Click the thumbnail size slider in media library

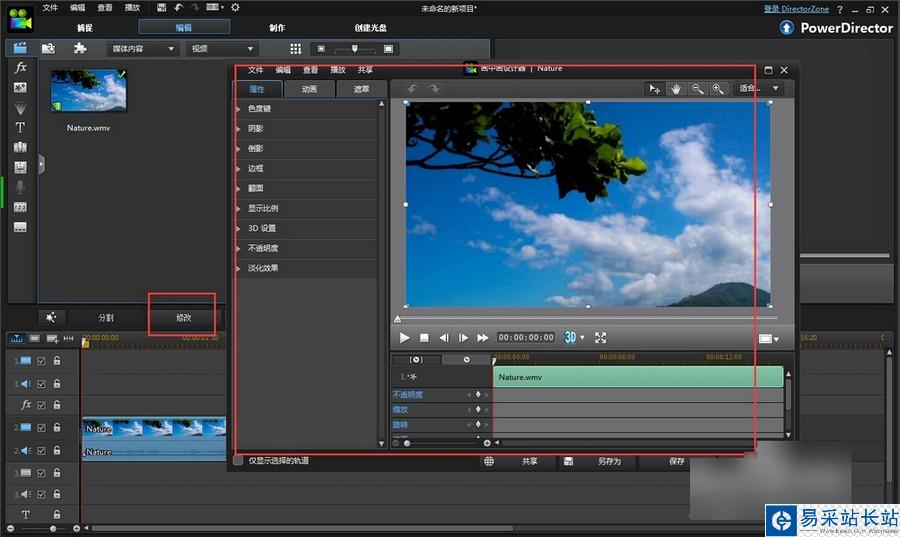click(353, 48)
